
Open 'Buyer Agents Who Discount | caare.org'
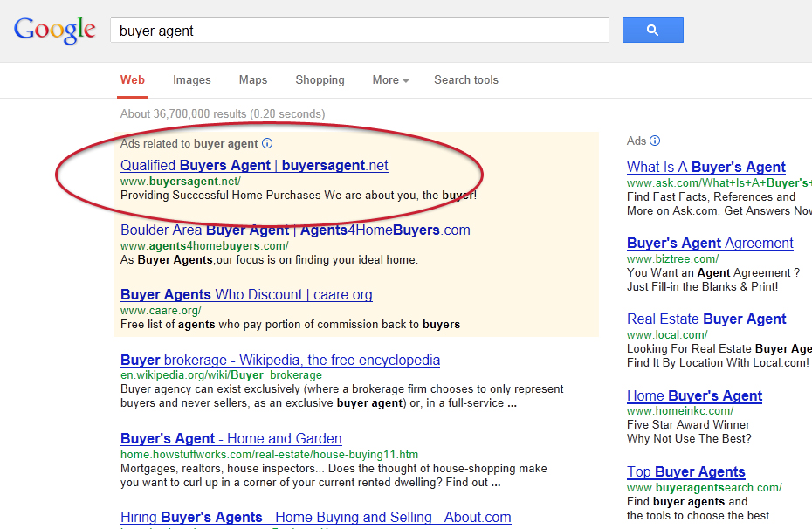tap(246, 295)
